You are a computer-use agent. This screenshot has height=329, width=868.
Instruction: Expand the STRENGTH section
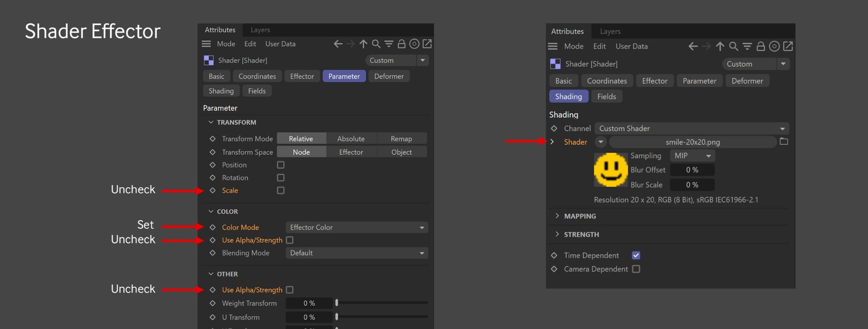click(x=557, y=234)
